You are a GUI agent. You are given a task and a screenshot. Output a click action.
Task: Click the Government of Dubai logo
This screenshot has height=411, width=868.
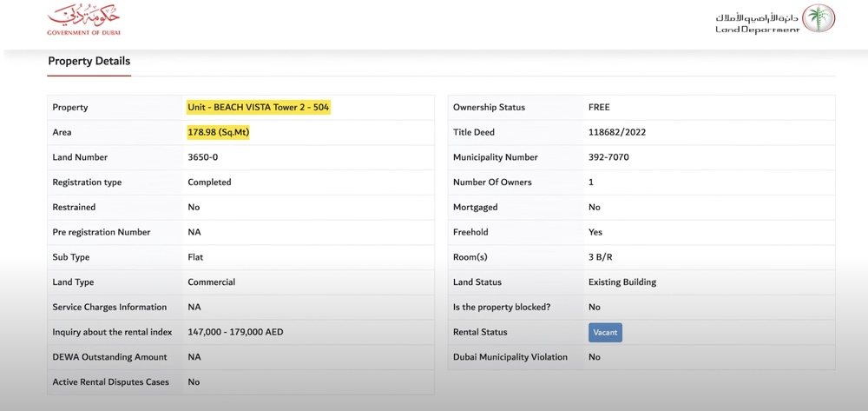coord(83,19)
